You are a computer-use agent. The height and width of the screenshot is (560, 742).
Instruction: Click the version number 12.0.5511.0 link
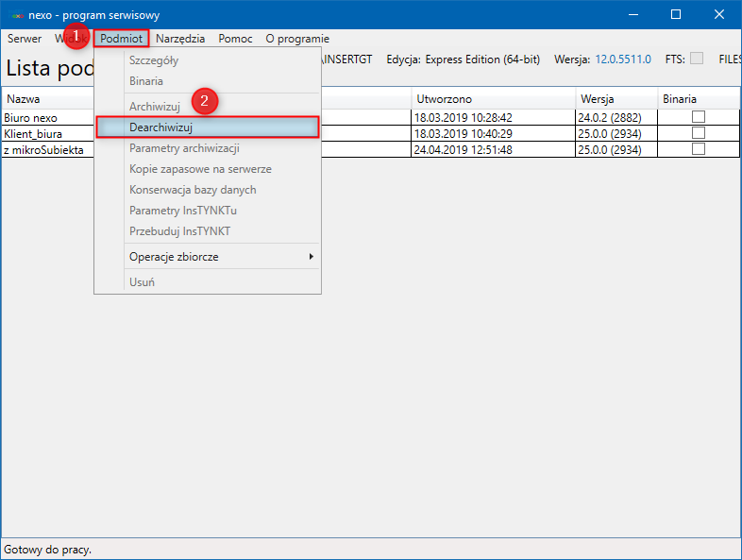622,59
